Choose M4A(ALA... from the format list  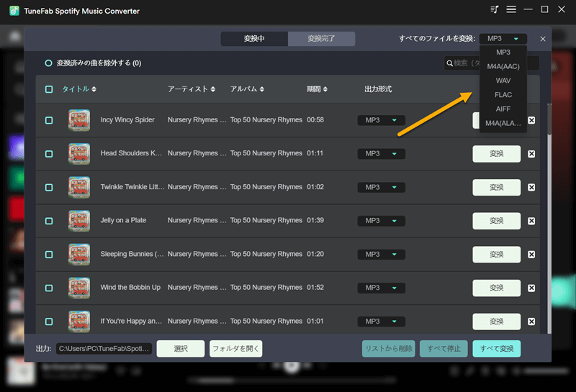click(503, 123)
